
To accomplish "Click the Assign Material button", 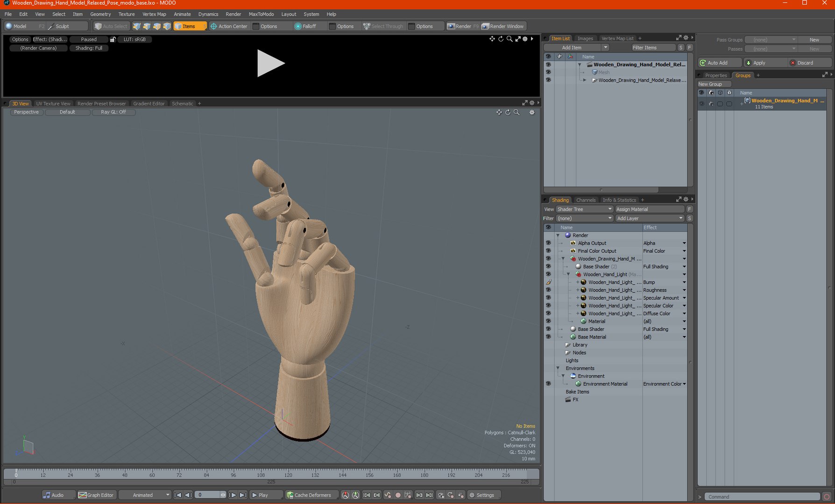I will (650, 209).
